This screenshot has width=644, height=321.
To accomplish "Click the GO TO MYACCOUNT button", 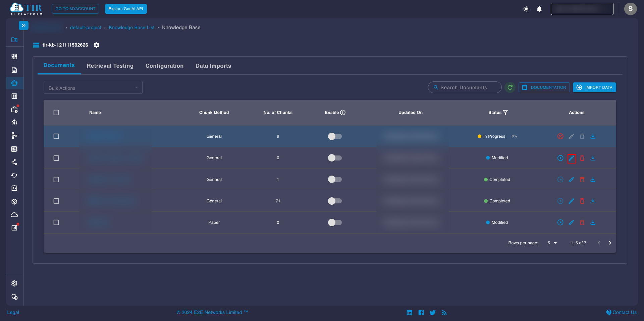I will (x=75, y=9).
